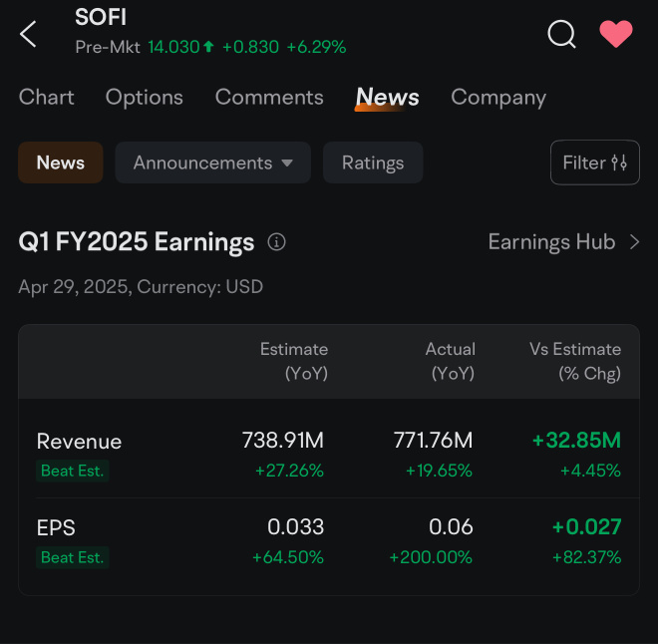
Task: Toggle the heart favorite icon
Action: point(616,34)
